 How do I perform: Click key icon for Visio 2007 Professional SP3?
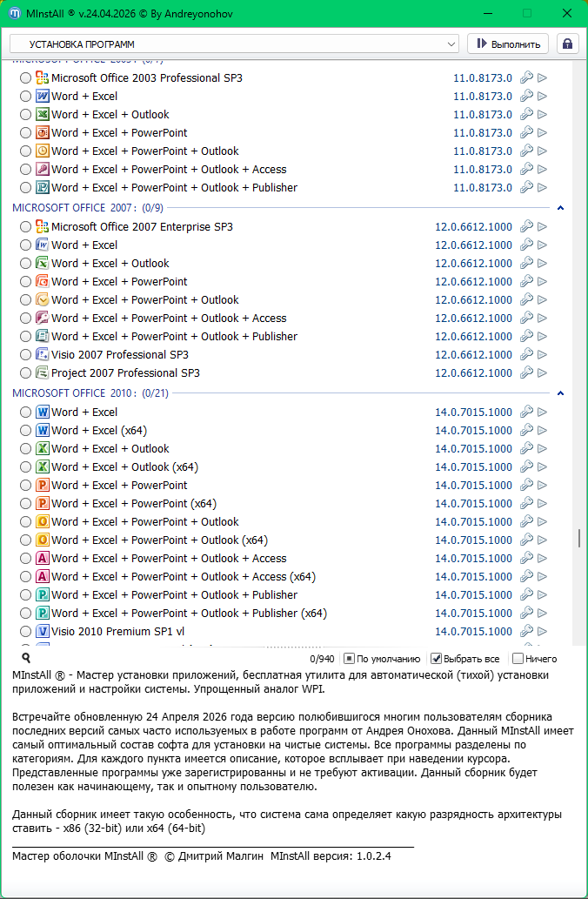click(526, 354)
